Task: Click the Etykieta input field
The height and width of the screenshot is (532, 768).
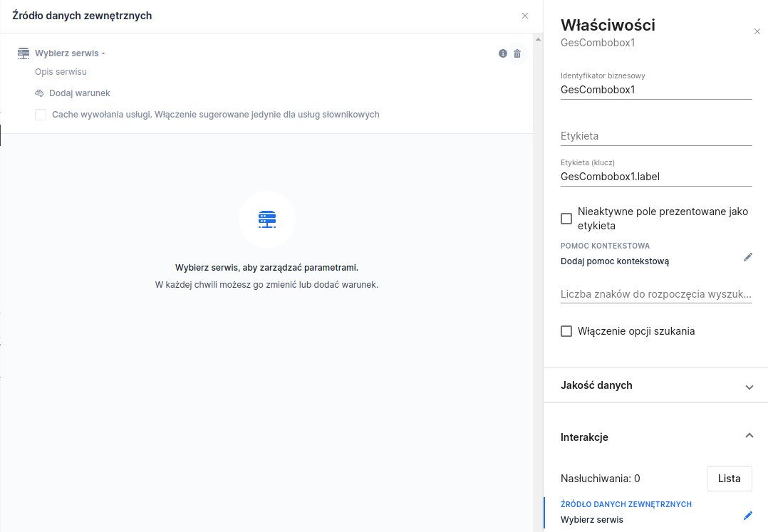Action: (656, 136)
